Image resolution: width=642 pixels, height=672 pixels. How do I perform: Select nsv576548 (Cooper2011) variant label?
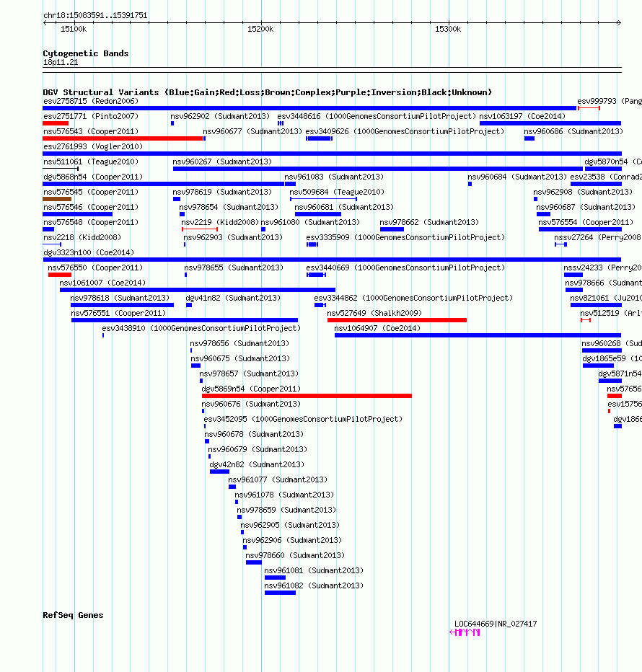tap(91, 222)
